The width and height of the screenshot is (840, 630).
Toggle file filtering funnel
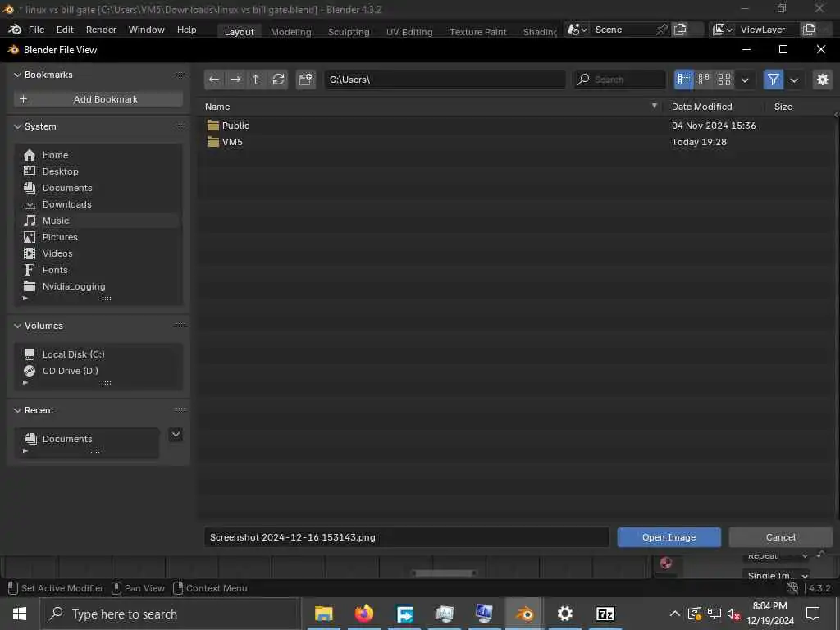(x=773, y=80)
